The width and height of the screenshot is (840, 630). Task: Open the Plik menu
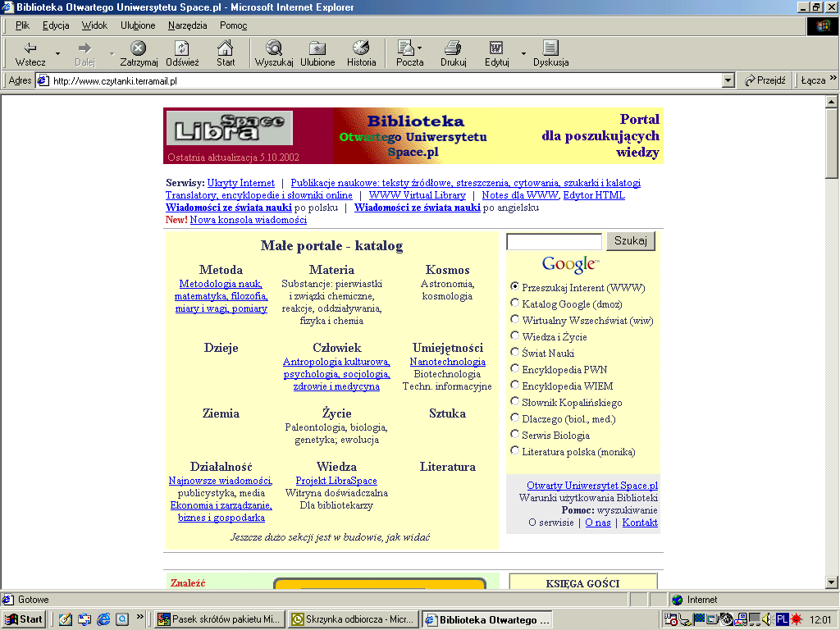click(x=22, y=25)
